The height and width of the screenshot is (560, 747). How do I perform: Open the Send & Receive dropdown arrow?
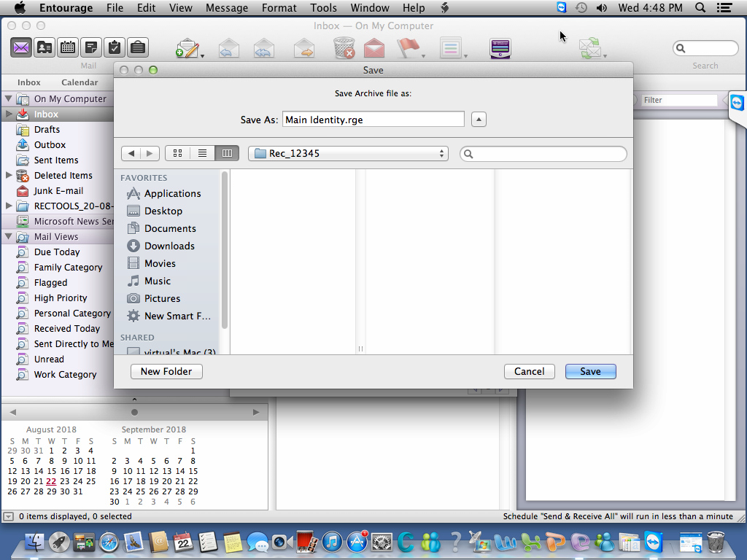tap(605, 56)
